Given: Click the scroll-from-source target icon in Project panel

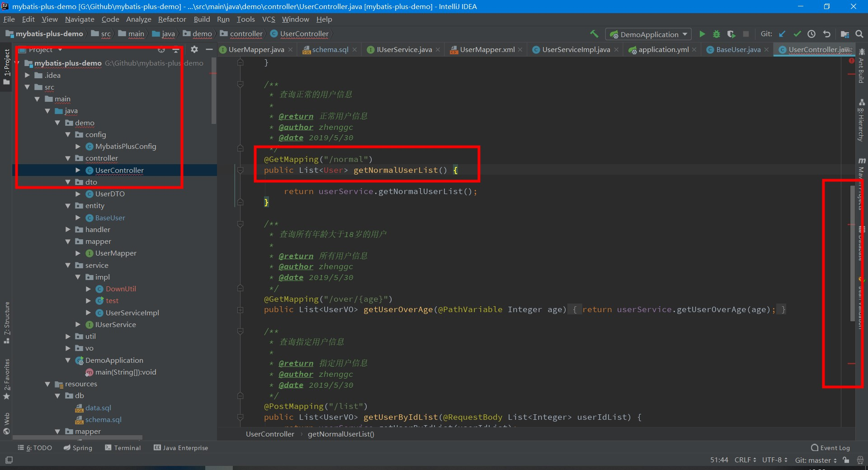Looking at the screenshot, I should (161, 50).
